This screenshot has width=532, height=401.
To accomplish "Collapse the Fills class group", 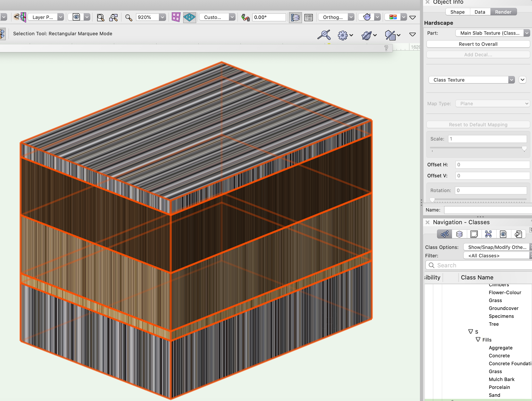I will pyautogui.click(x=478, y=339).
